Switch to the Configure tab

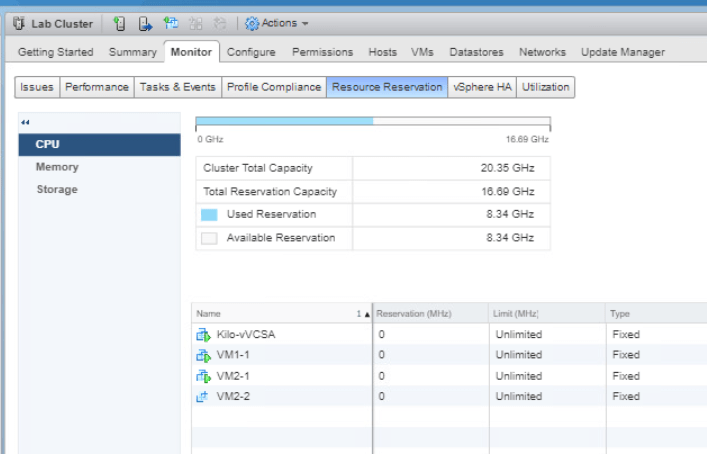[251, 52]
